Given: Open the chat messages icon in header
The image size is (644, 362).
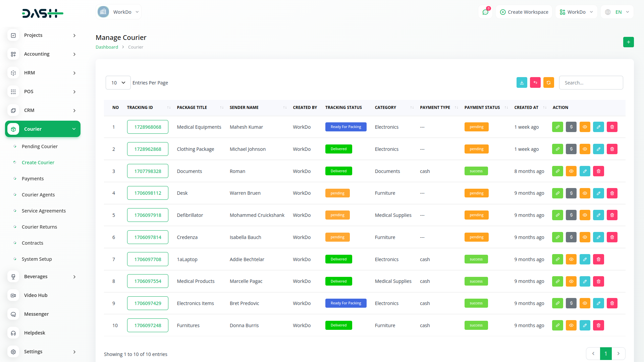Looking at the screenshot, I should tap(485, 12).
